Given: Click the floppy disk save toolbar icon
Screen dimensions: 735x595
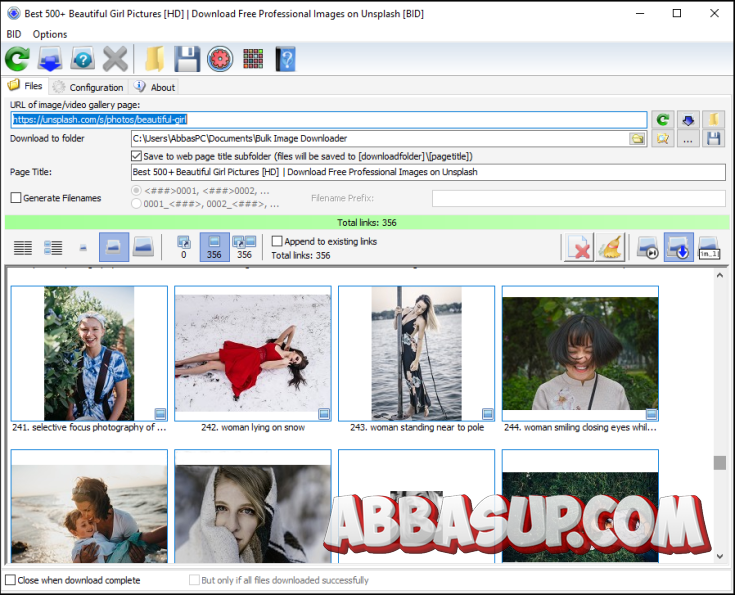Looking at the screenshot, I should [187, 59].
